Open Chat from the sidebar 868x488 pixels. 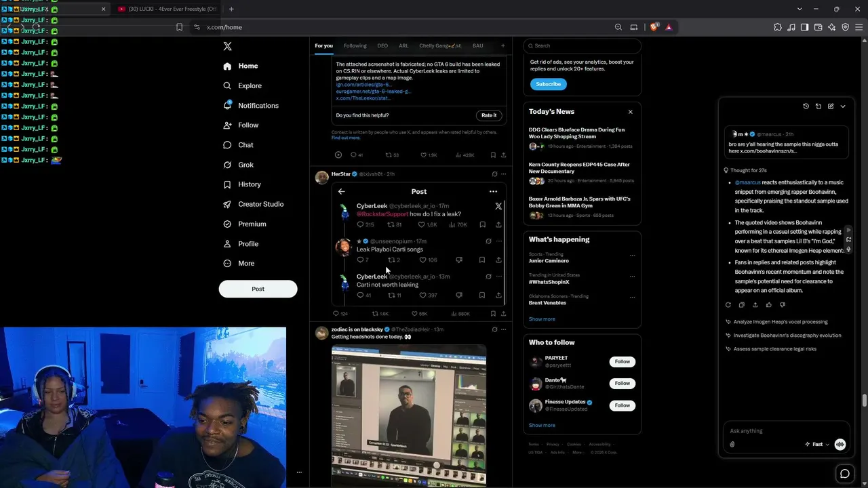(239, 145)
